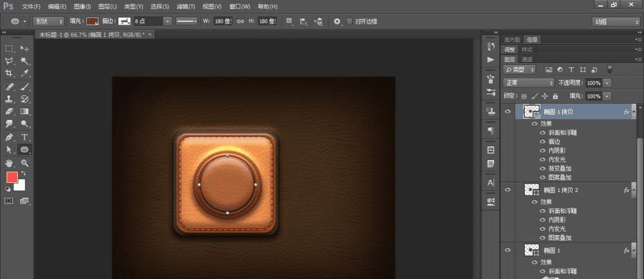Open shape gear settings in options bar
Image resolution: width=644 pixels, height=279 pixels.
click(337, 21)
